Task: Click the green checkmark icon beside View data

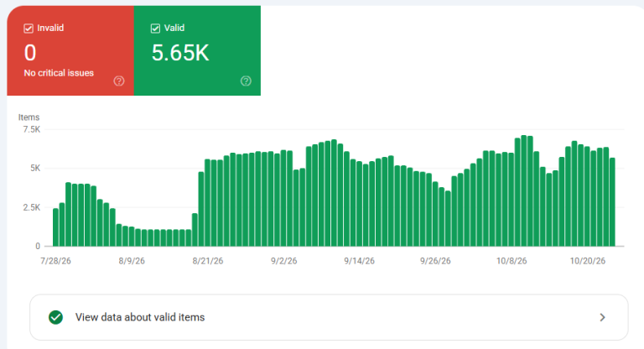Action: coord(56,317)
